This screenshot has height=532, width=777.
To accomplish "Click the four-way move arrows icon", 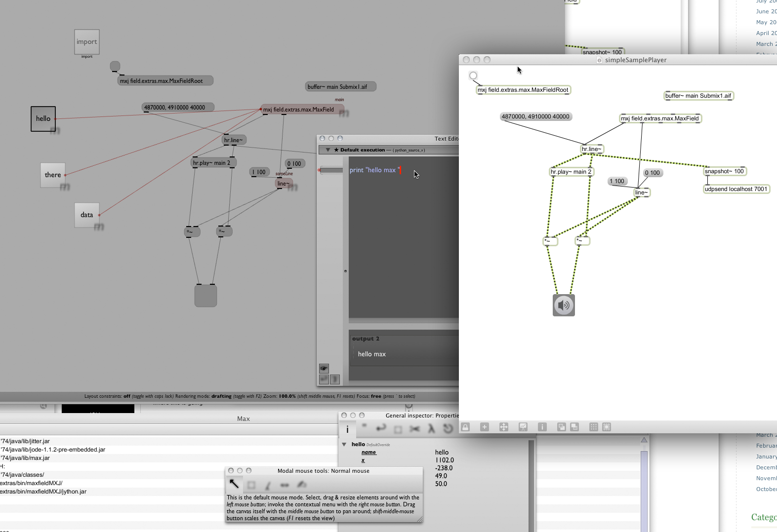I will [x=503, y=427].
